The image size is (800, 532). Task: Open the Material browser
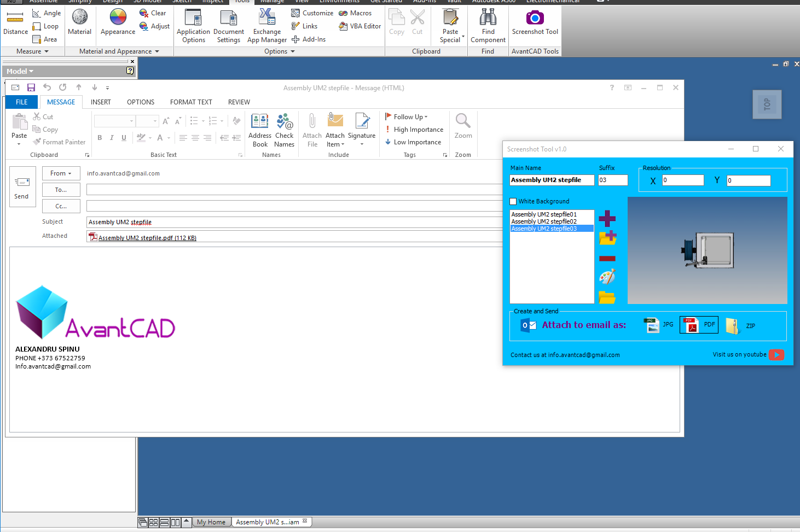point(80,23)
